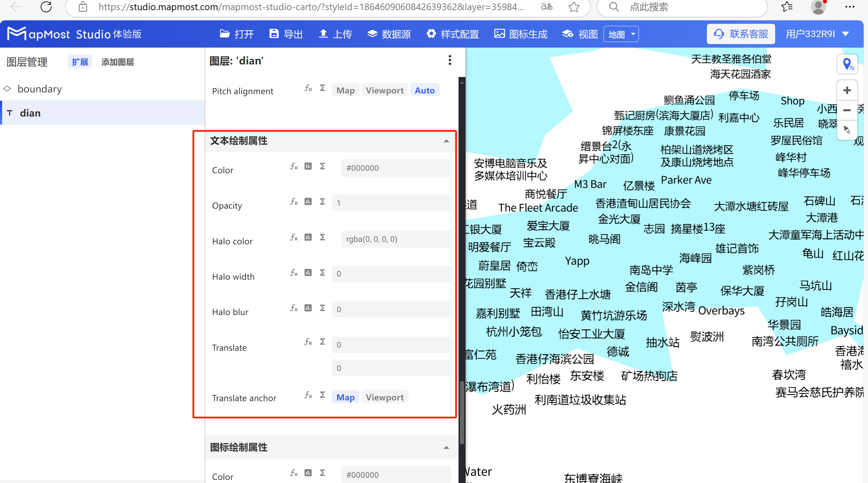Set Translate anchor to Viewport
This screenshot has width=868, height=483.
(x=385, y=397)
